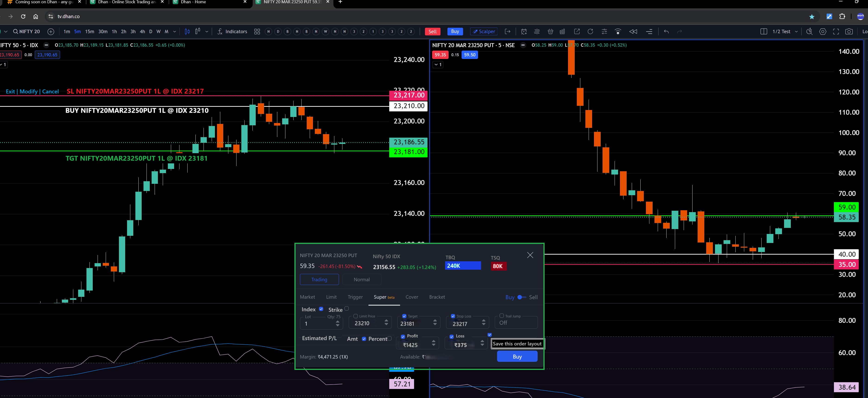Enable the Percent checkbox
The image size is (868, 398).
[x=389, y=338]
